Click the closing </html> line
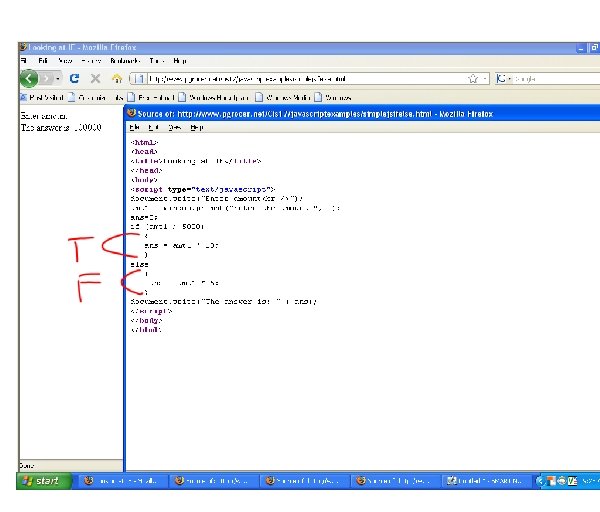The width and height of the screenshot is (600, 512). coord(146,329)
